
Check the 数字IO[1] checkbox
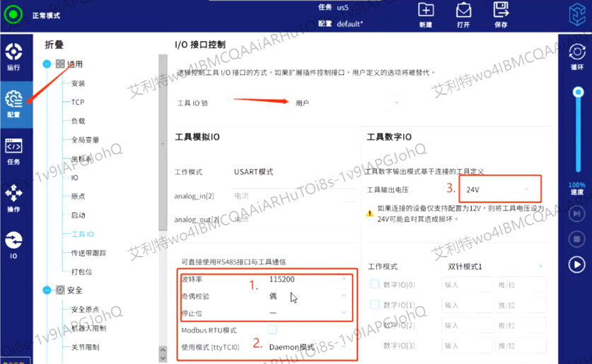point(375,305)
